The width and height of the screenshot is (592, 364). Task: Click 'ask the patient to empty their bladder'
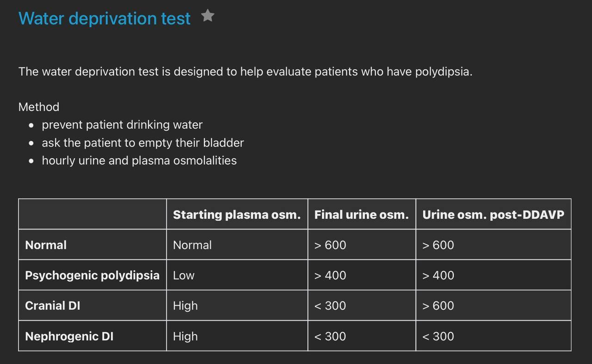143,143
